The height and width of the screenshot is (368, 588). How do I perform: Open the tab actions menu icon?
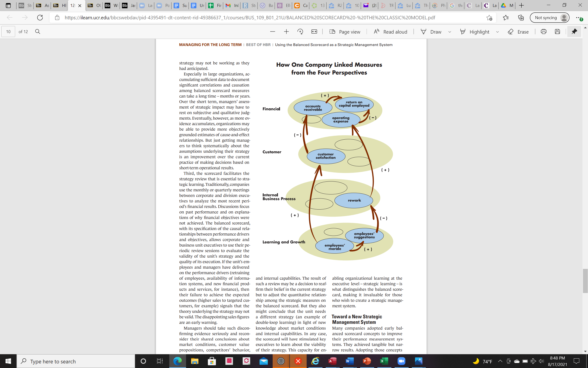click(x=8, y=5)
